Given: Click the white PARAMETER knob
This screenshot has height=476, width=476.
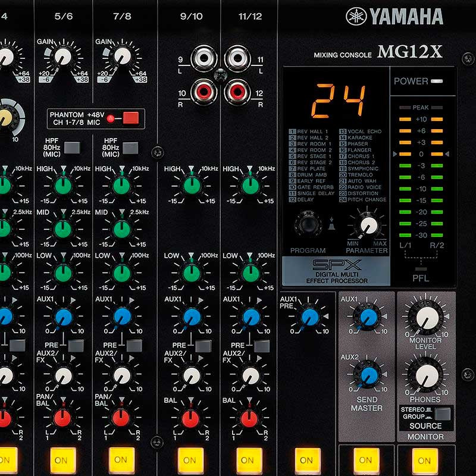Looking at the screenshot, I should pyautogui.click(x=368, y=226).
